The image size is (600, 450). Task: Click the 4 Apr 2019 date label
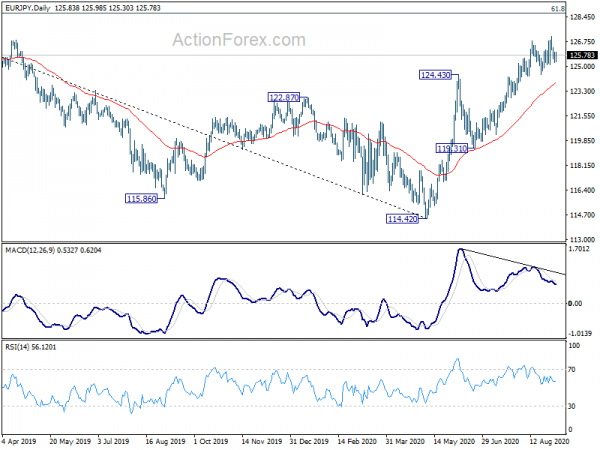[x=19, y=441]
